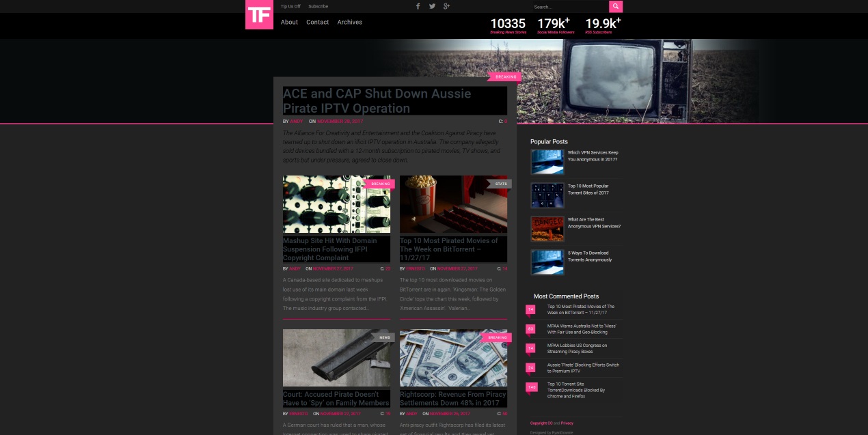868x435 pixels.
Task: Open the Privacy policy link in the footer
Action: 567,423
